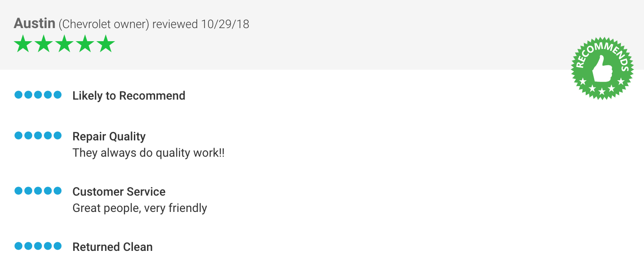The height and width of the screenshot is (269, 644).
Task: Click the Customer Service heading
Action: (119, 192)
